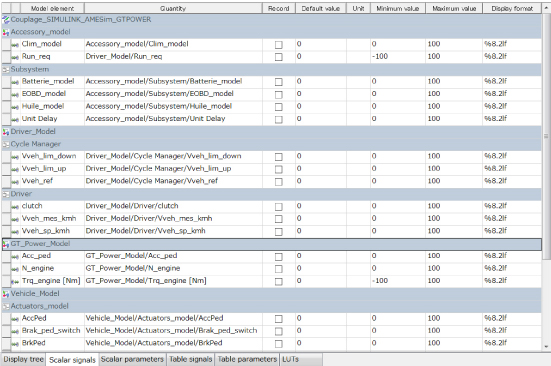Enable Record for Clim_model
This screenshot has width=551, height=366.
[279, 45]
